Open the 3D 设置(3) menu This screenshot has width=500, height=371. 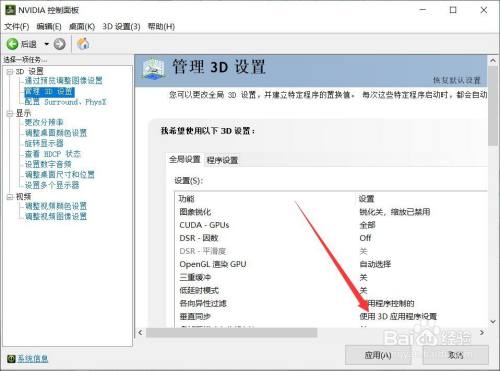[121, 27]
